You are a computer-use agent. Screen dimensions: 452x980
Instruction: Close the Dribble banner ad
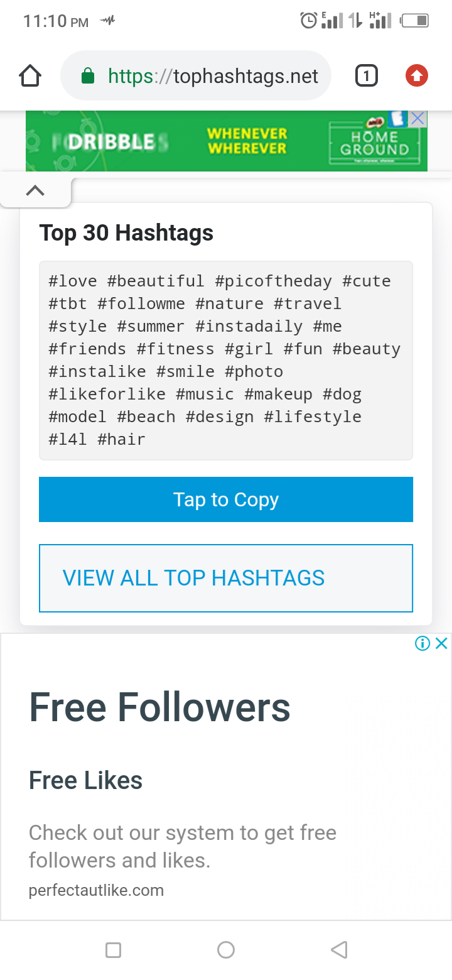418,118
